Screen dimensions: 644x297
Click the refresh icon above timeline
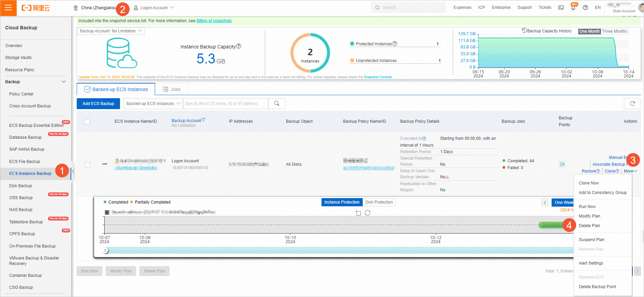click(x=368, y=213)
